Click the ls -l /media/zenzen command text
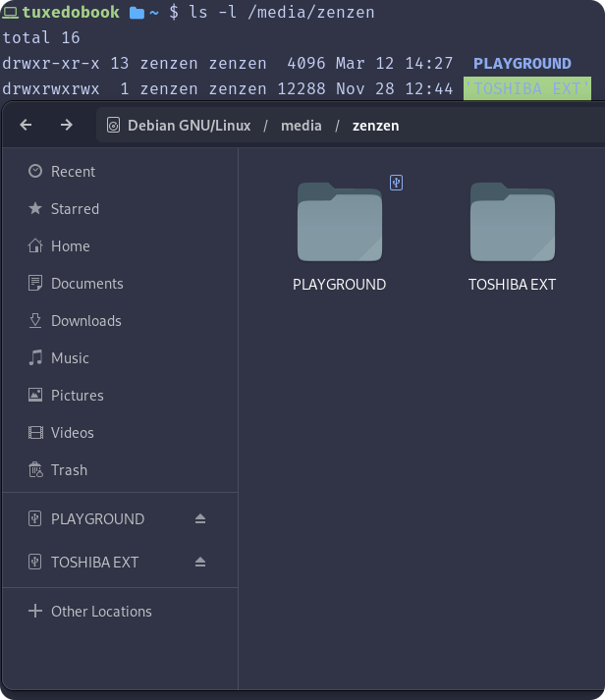This screenshot has height=700, width=605. coord(281,13)
